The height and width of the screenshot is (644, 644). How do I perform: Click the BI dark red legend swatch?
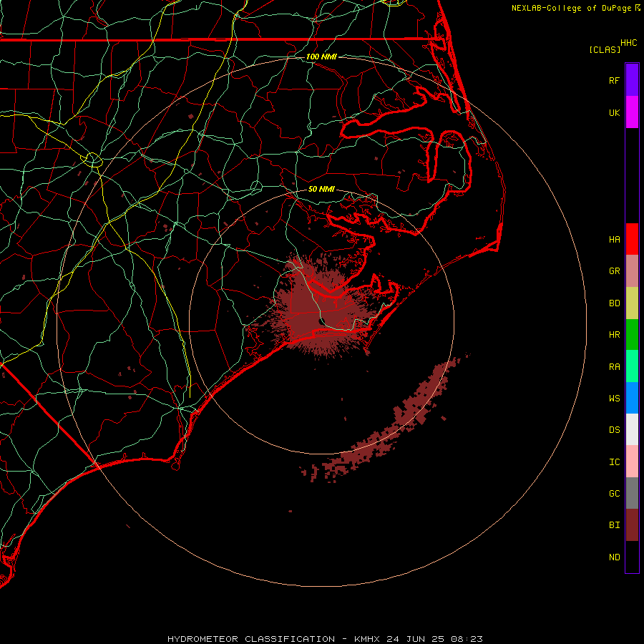tap(632, 525)
